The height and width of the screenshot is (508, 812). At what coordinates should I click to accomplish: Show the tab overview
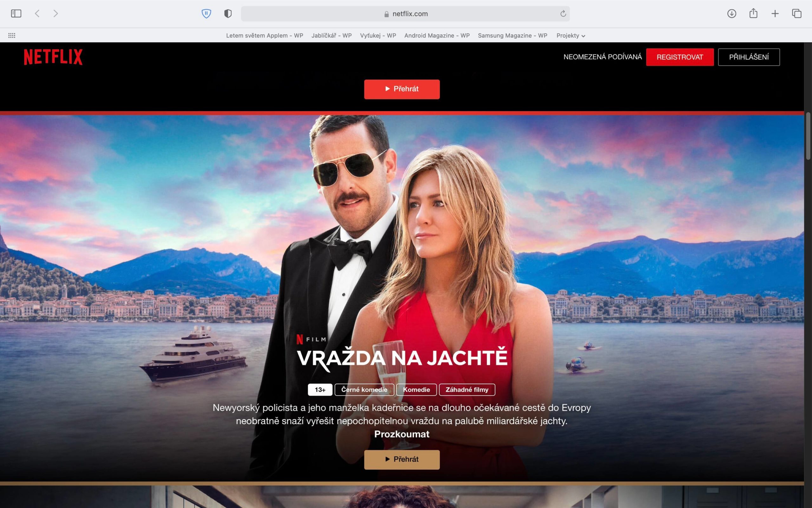tap(796, 13)
